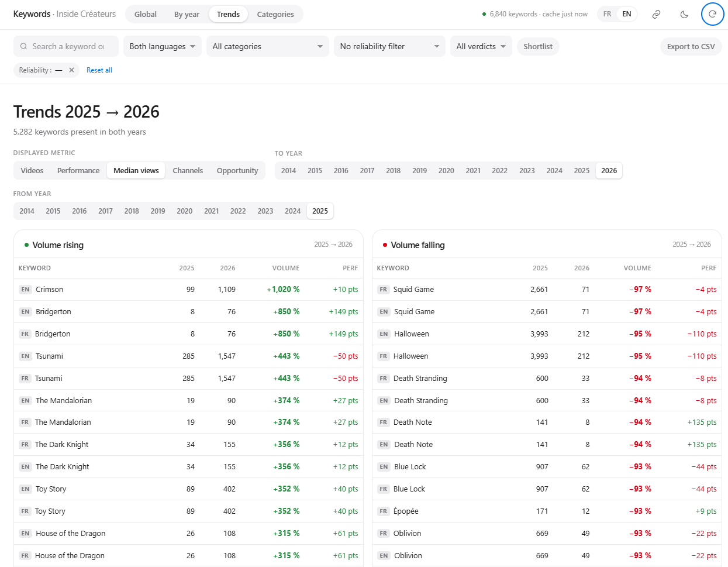Set From Year to 2014
The image size is (728, 567).
(x=27, y=211)
